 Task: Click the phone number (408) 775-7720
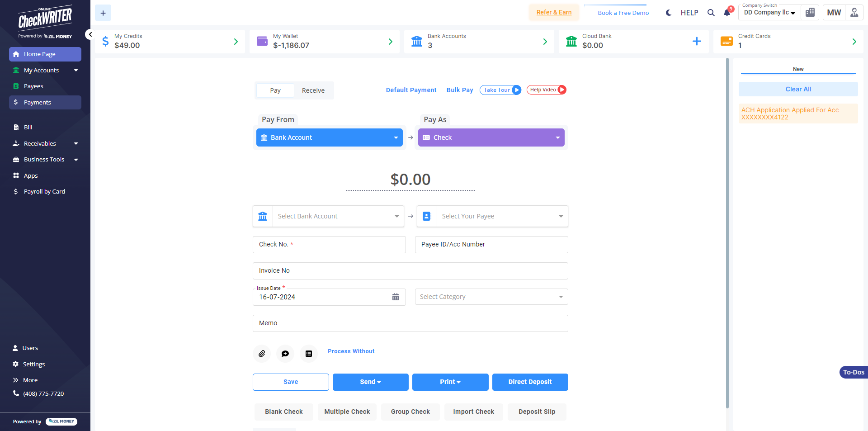click(43, 394)
